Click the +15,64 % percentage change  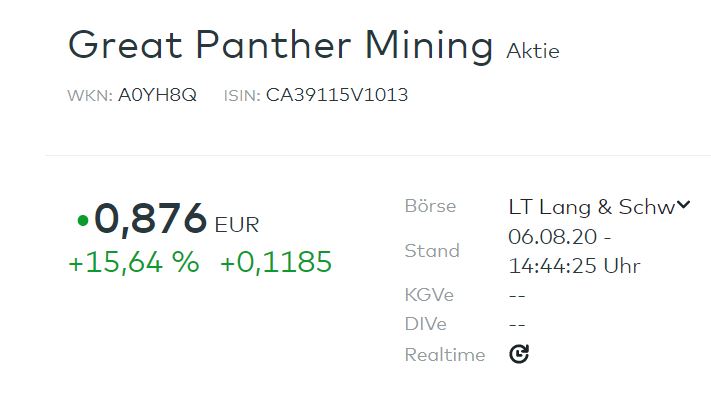(133, 263)
